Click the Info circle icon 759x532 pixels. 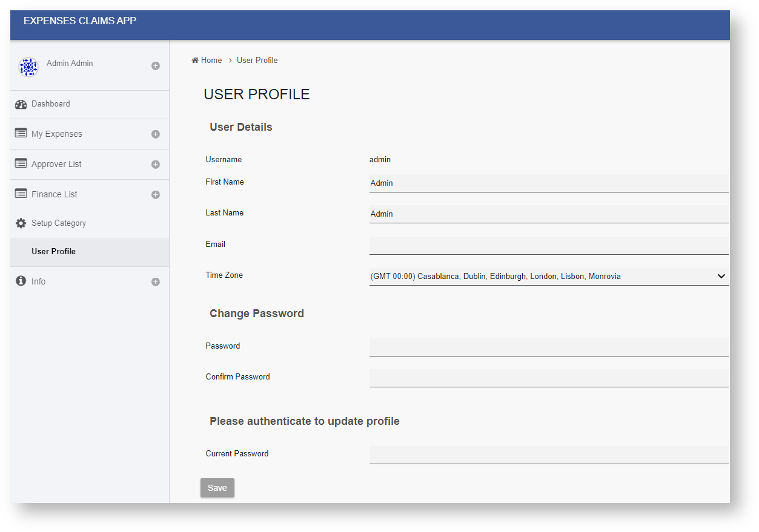[x=21, y=281]
